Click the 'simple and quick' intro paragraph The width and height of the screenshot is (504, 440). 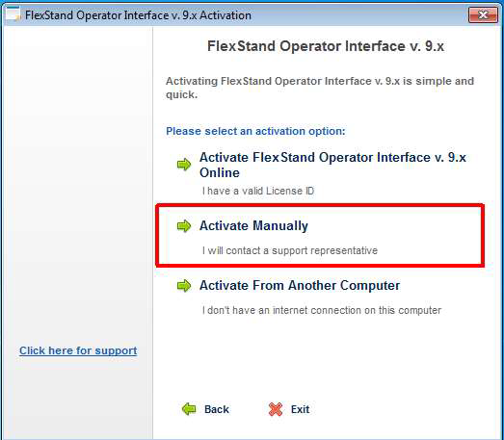320,88
